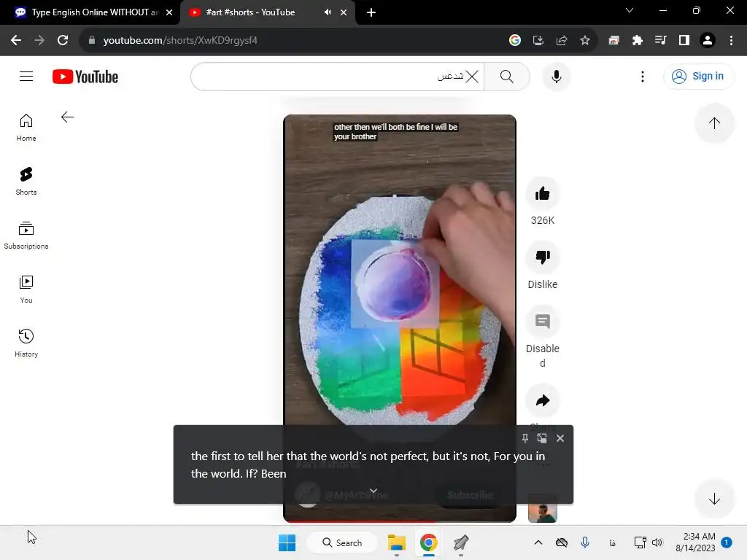Click the address bar URL
This screenshot has height=560, width=747.
tap(180, 41)
